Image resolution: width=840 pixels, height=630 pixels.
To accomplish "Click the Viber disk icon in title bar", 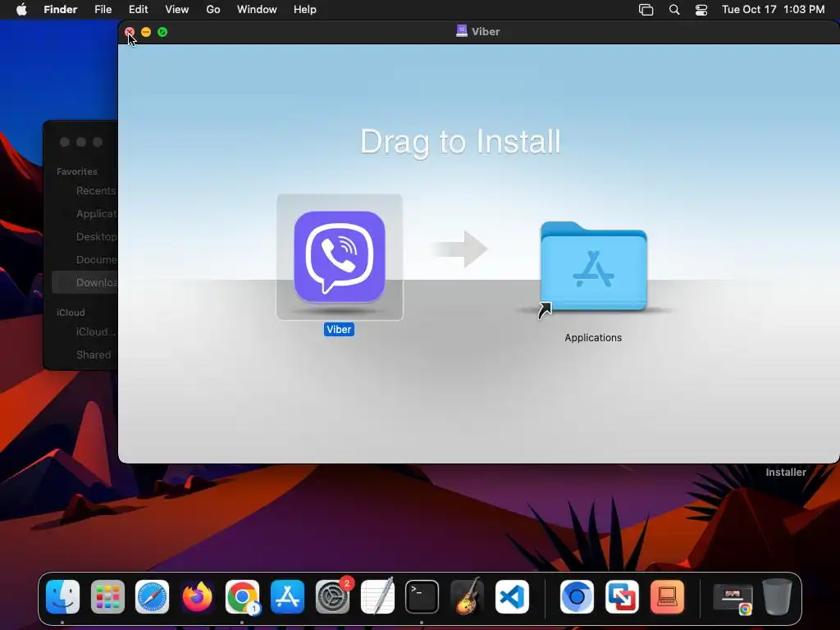I will [x=461, y=31].
